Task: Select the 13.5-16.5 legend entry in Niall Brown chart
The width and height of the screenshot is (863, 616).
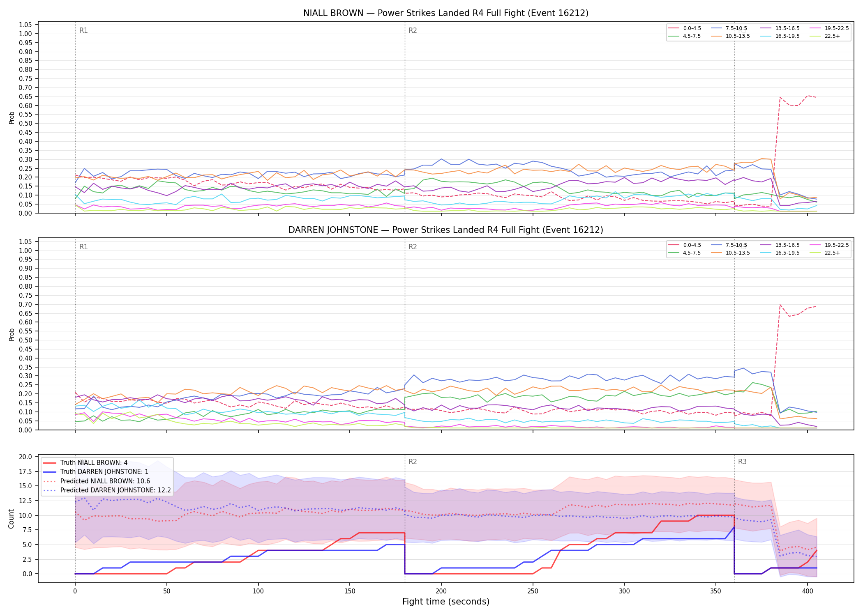Action: [x=780, y=28]
